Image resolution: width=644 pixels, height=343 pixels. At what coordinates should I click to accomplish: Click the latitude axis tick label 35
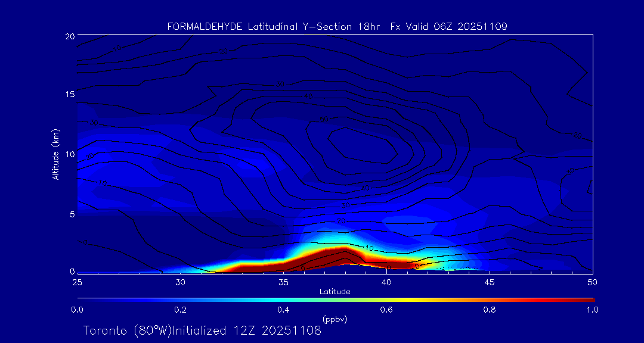283,282
